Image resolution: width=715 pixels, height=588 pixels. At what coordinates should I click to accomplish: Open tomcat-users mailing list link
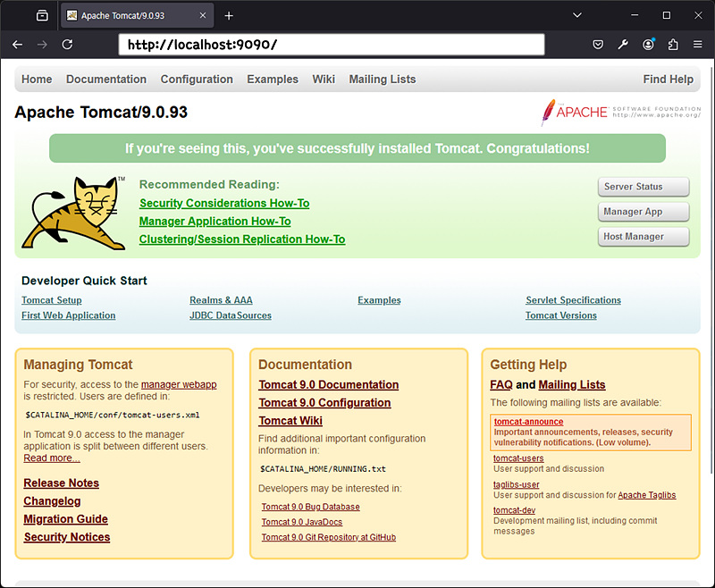point(518,458)
